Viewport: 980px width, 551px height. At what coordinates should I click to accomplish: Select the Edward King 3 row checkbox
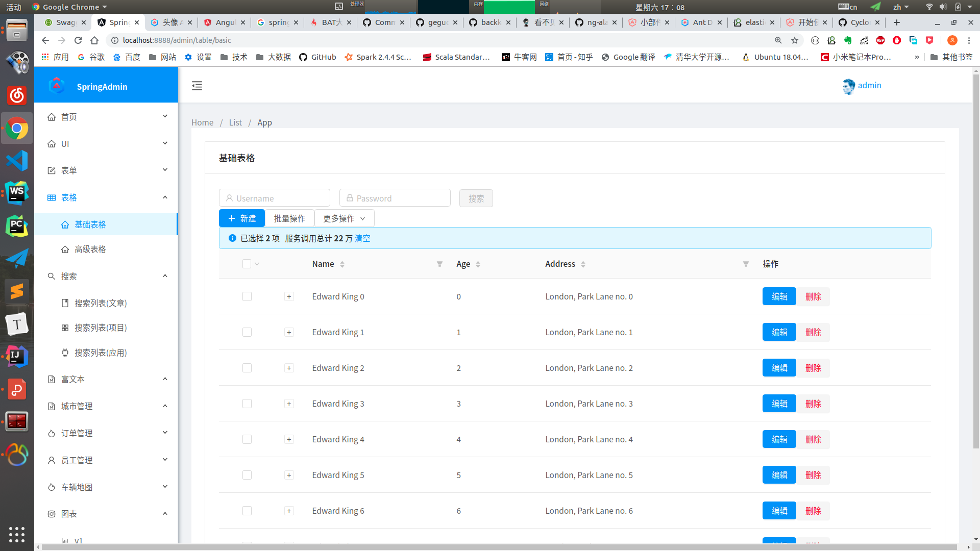pos(247,404)
